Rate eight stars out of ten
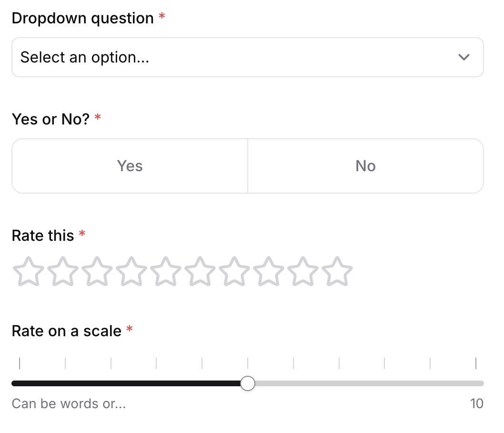The height and width of the screenshot is (433, 504). pos(269,271)
